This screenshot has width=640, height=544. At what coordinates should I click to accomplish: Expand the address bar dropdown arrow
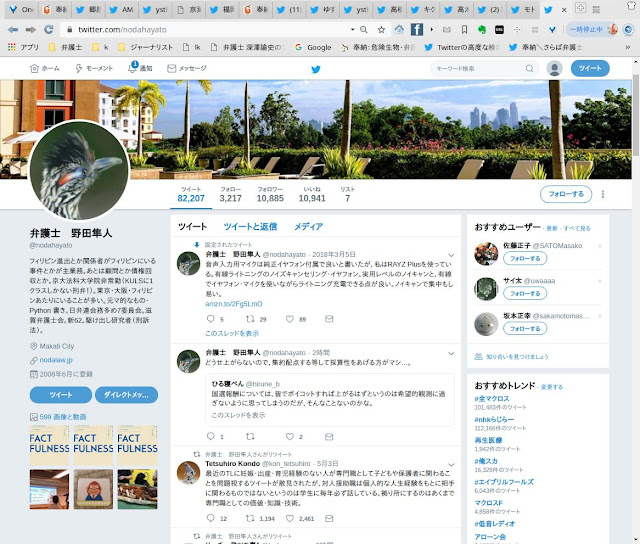pos(352,29)
